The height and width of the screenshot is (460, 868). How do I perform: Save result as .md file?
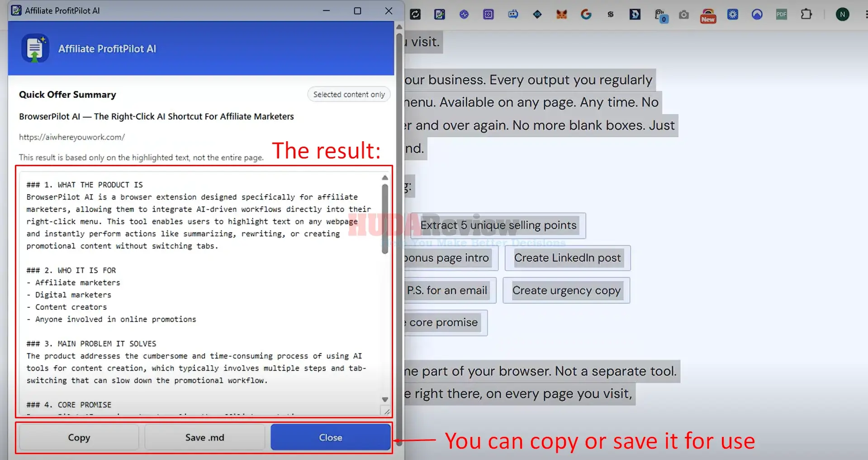tap(204, 437)
